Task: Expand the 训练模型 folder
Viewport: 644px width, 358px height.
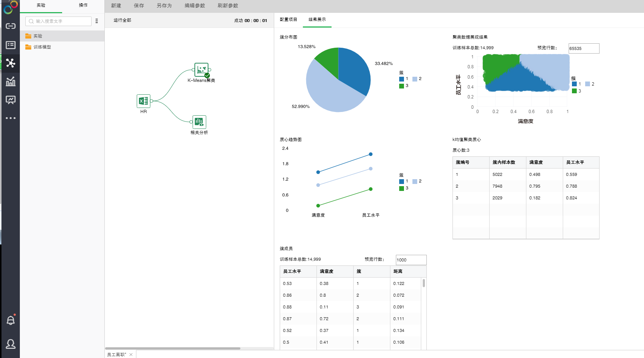Action: (42, 47)
